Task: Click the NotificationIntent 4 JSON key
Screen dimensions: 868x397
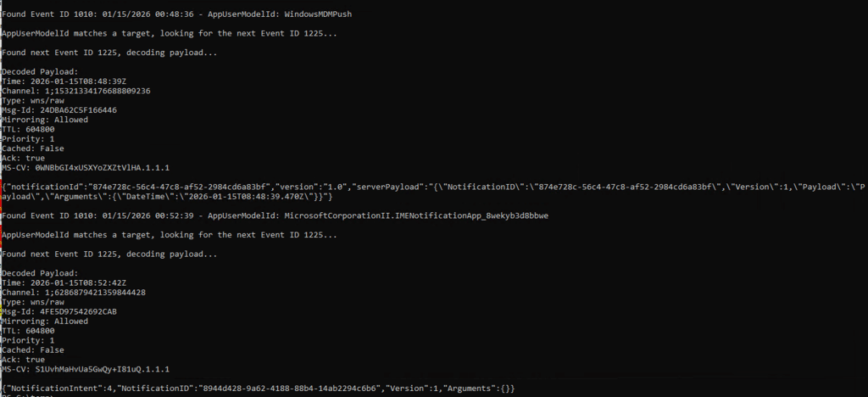Action: [58, 388]
